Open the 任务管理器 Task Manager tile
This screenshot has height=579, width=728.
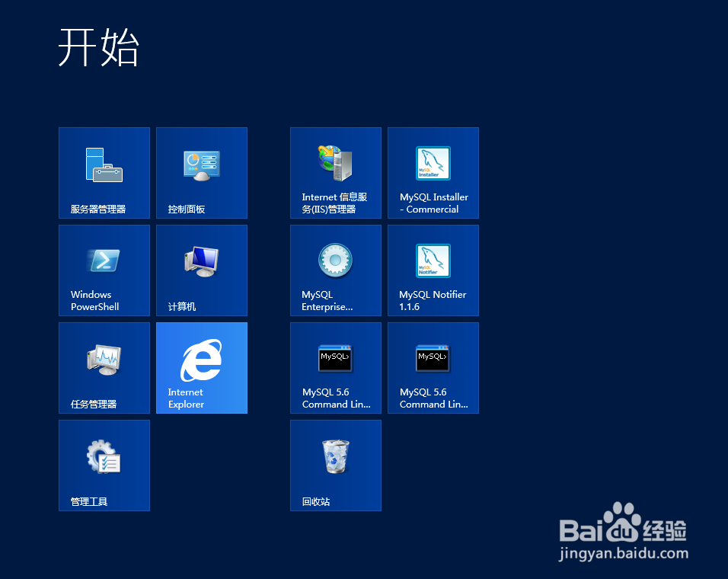coord(104,368)
